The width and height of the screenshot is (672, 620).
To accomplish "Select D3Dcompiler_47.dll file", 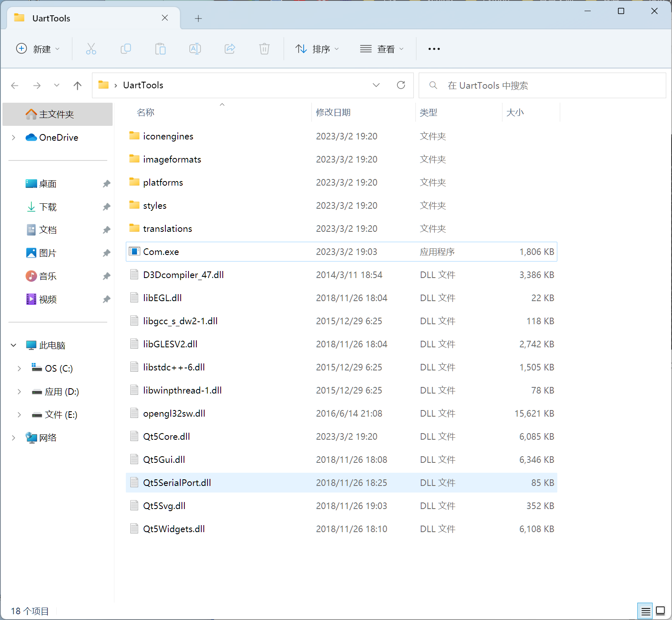I will (342, 275).
